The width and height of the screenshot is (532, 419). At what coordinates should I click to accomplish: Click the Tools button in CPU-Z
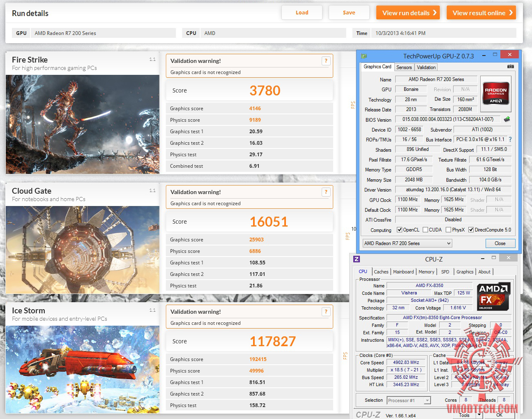pyautogui.click(x=464, y=415)
